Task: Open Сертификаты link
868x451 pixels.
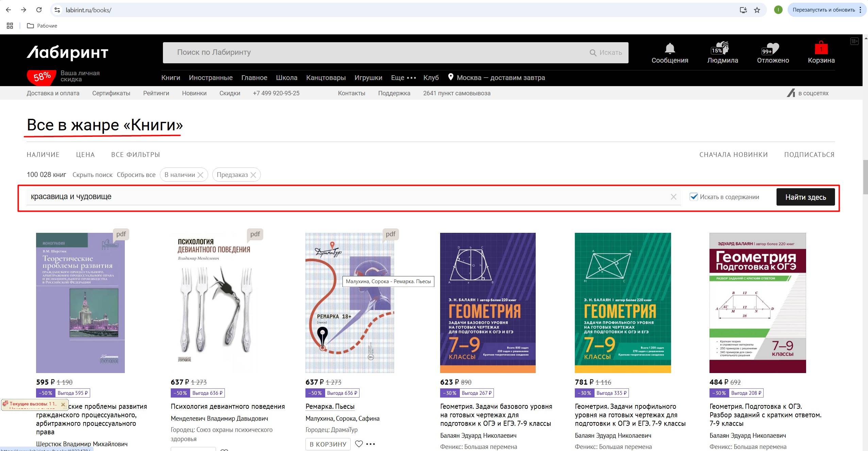Action: 111,93
